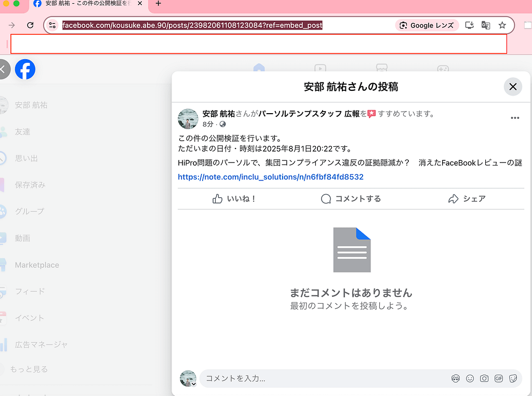Click the translate page icon
Viewport: 532px width, 396px height.
click(x=486, y=25)
